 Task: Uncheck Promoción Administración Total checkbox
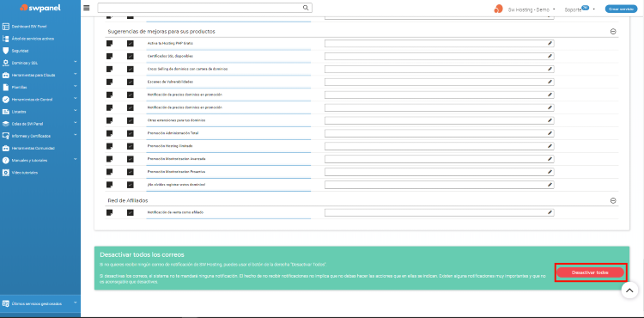(x=131, y=133)
